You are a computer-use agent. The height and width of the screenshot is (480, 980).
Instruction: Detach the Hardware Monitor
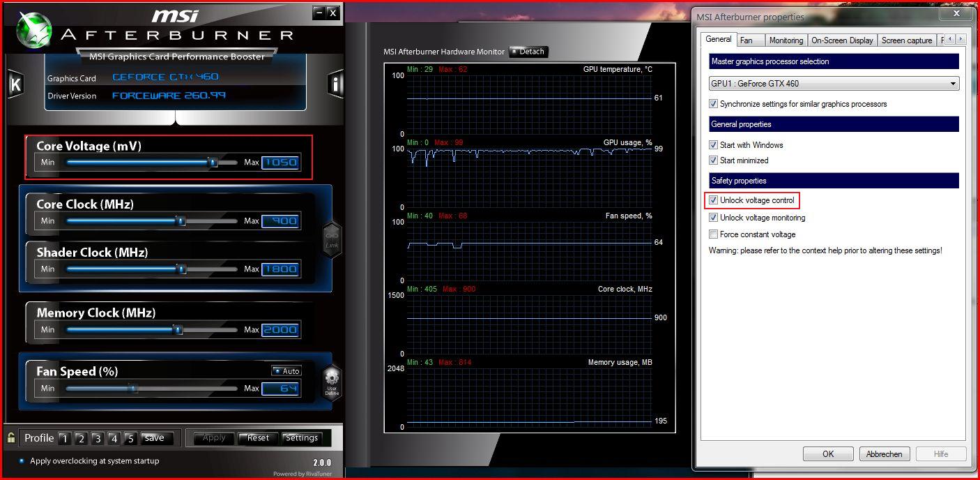point(528,52)
